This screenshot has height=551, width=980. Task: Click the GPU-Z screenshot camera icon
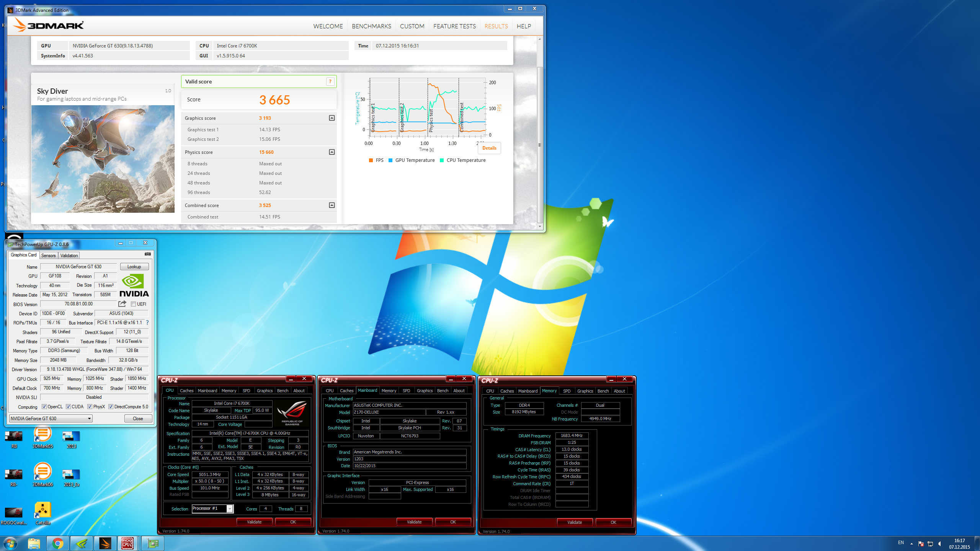(x=147, y=254)
